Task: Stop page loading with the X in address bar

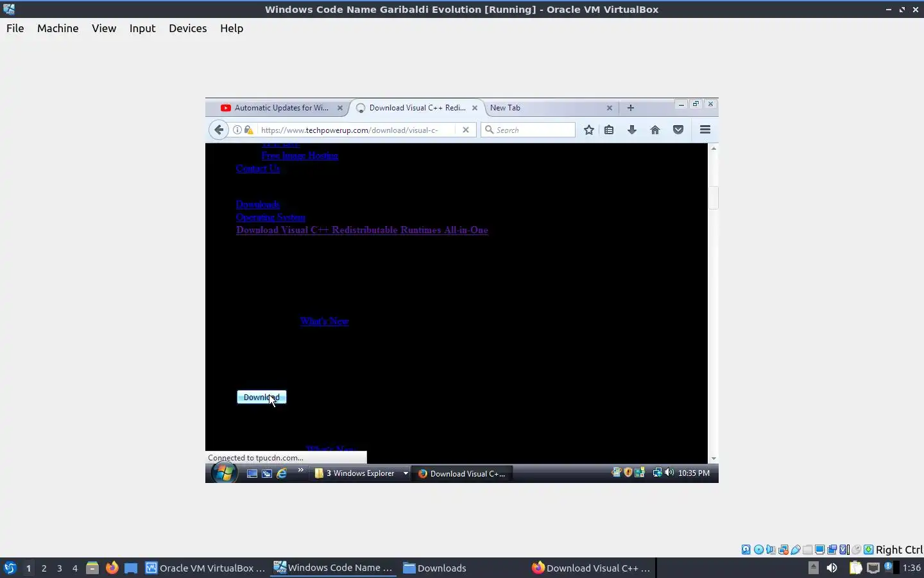Action: point(466,130)
